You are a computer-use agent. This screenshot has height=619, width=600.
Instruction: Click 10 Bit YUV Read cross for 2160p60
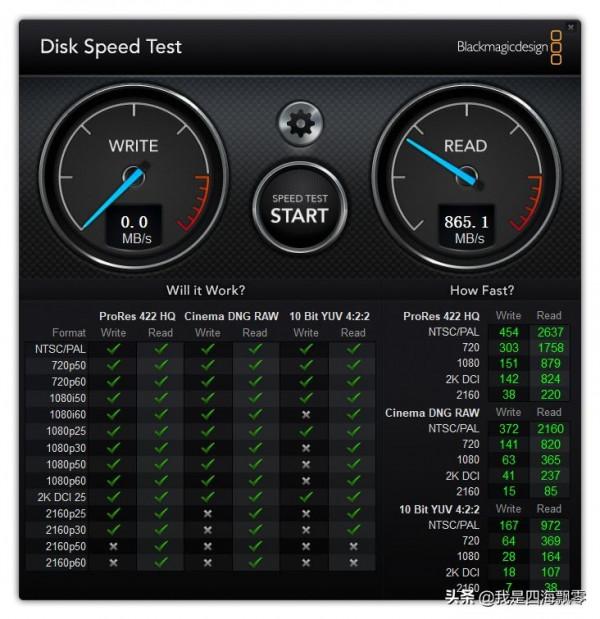pos(353,563)
